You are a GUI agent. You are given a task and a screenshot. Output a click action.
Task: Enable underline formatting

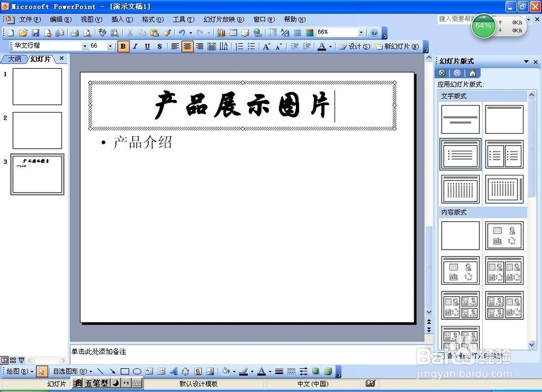pyautogui.click(x=146, y=46)
